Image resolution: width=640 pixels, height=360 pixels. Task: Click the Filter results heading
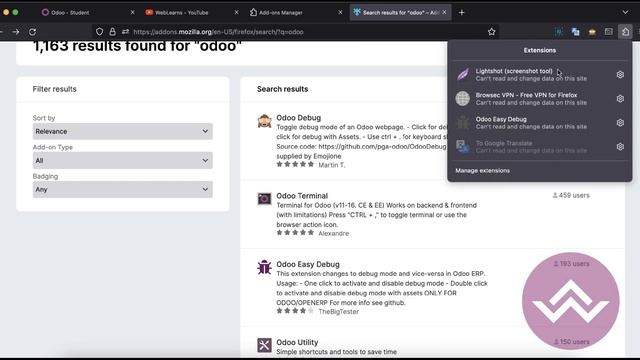pyautogui.click(x=54, y=89)
